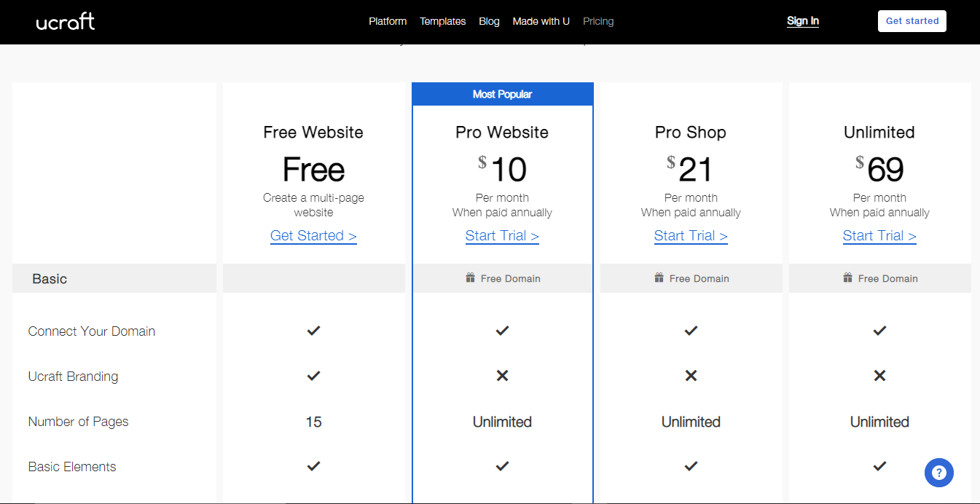Click Connect Your Domain checkmark for Pro Website
This screenshot has width=980, height=504.
(502, 331)
